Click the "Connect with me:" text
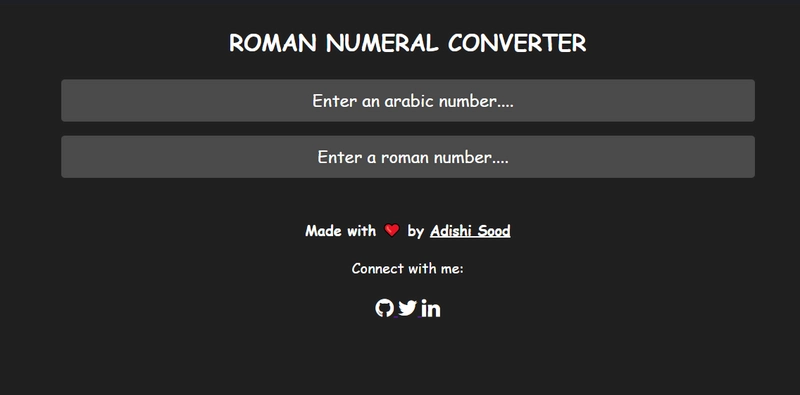Screen dimensions: 800x395 point(408,268)
